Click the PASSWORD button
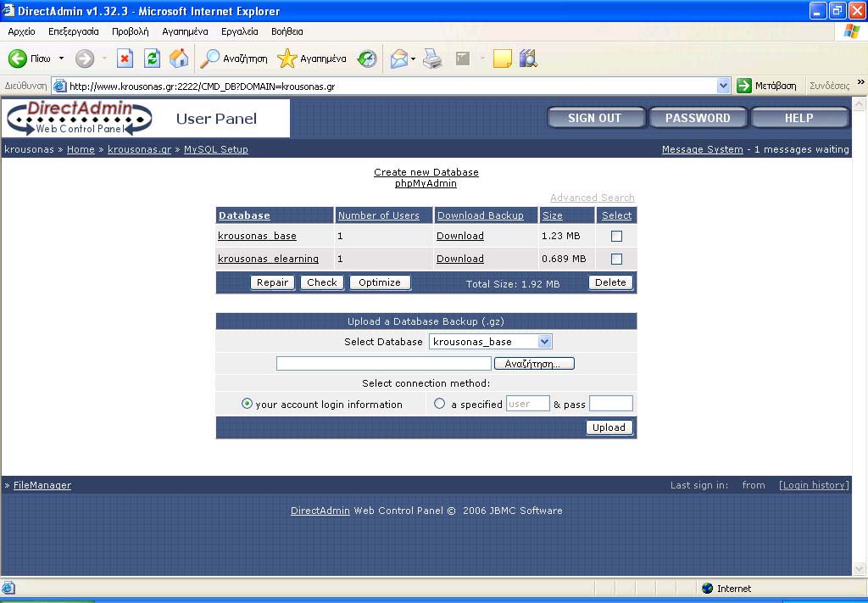The height and width of the screenshot is (603, 868). click(x=698, y=118)
